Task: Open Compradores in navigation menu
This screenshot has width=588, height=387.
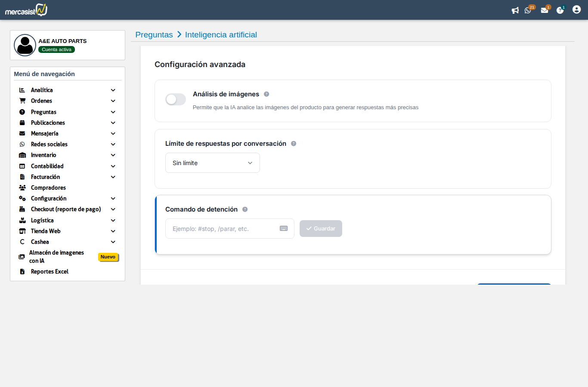Action: point(48,187)
